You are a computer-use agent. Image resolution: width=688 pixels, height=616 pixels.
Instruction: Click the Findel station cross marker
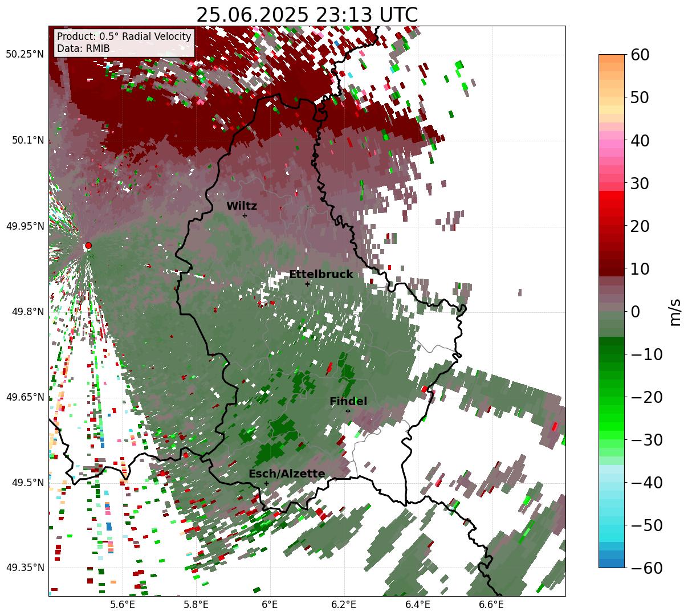348,411
